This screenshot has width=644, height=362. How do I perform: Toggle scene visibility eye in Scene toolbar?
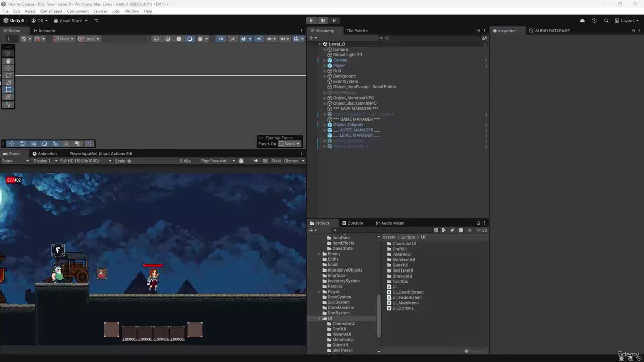pyautogui.click(x=259, y=39)
